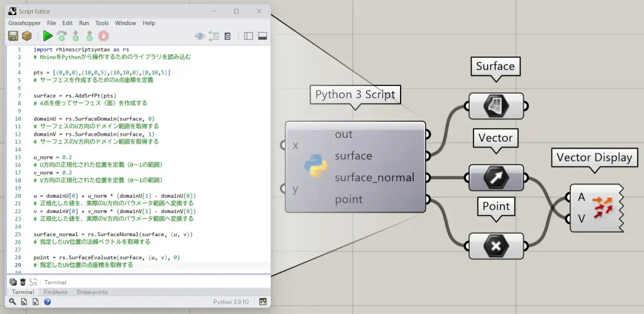Open search with the magnifying glass icon

click(13, 301)
